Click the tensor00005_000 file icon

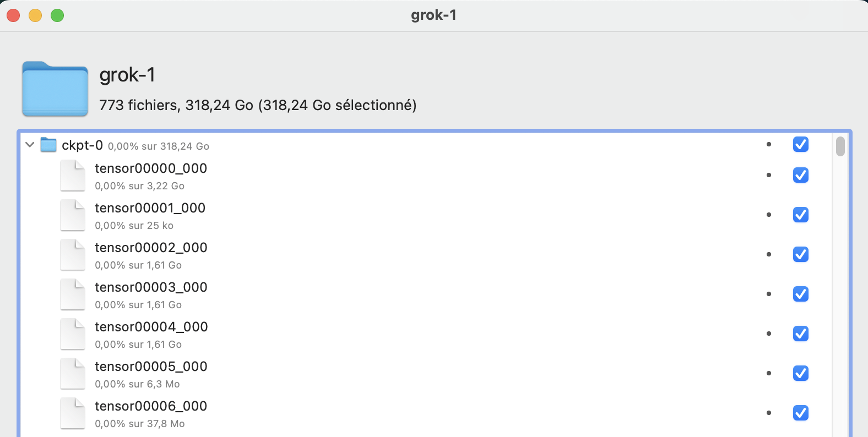coord(73,374)
